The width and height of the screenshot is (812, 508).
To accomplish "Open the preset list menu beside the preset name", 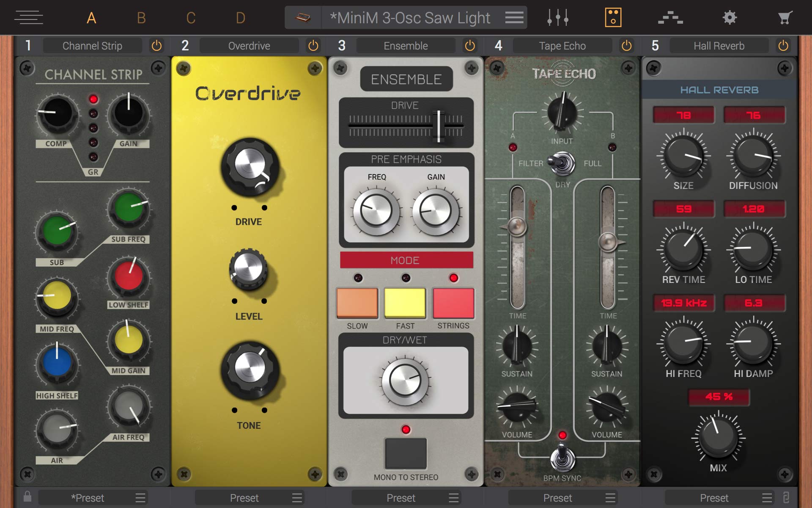I will 514,18.
